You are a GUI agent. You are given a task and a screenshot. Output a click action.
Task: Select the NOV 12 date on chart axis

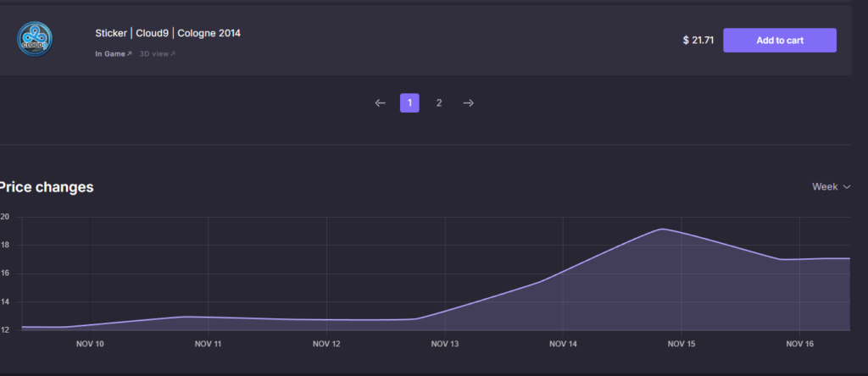(326, 344)
